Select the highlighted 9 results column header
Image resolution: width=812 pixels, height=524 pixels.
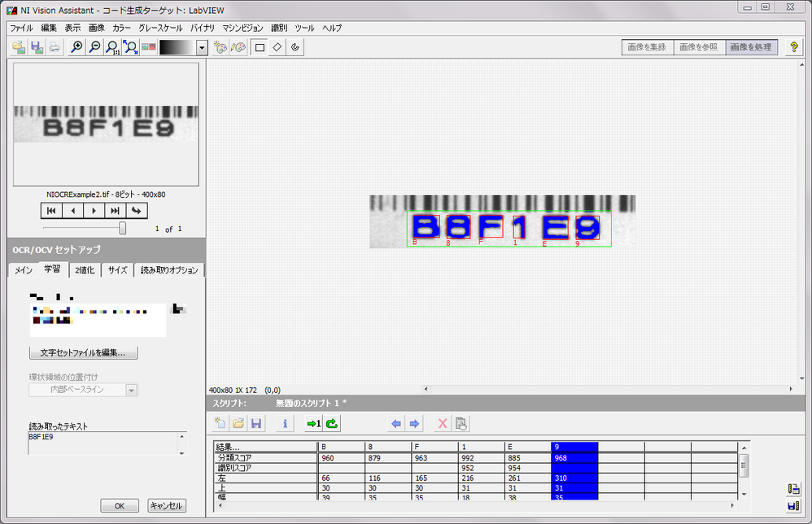point(574,447)
